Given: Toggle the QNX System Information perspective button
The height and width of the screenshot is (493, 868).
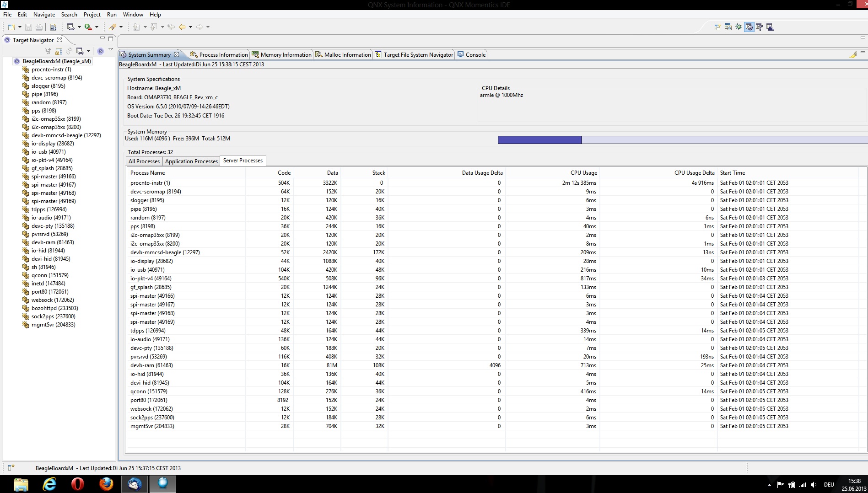Looking at the screenshot, I should point(749,27).
